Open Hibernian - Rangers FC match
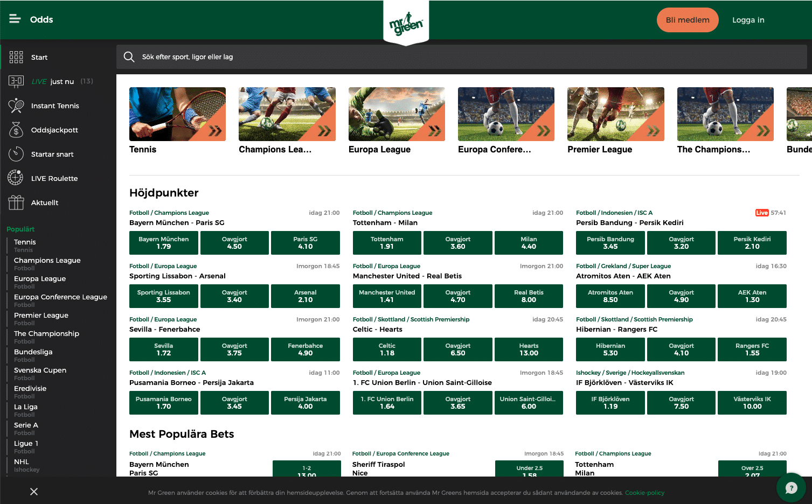This screenshot has height=504, width=812. click(x=616, y=330)
